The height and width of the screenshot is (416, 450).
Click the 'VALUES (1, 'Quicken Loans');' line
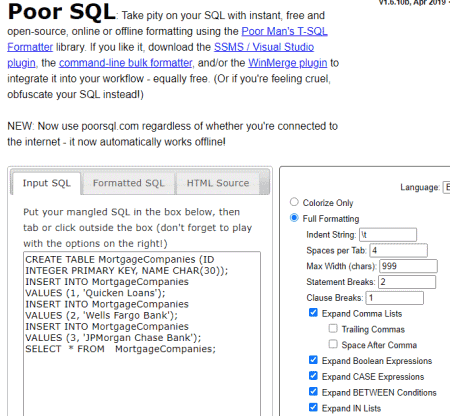tap(95, 293)
